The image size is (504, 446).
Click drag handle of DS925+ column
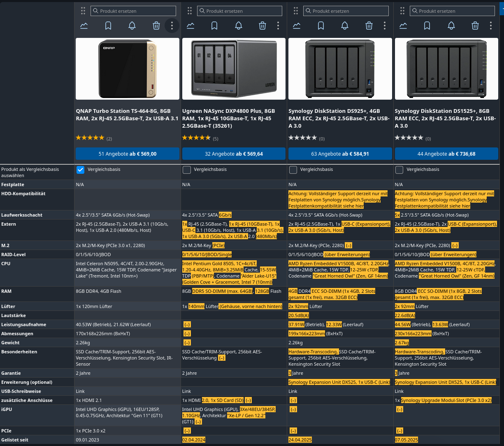[296, 11]
